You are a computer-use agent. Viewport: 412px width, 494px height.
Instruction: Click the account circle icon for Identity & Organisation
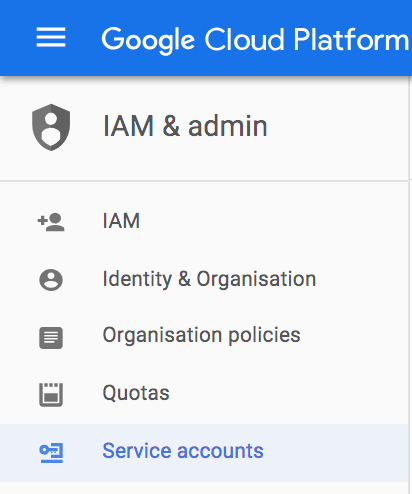click(51, 280)
